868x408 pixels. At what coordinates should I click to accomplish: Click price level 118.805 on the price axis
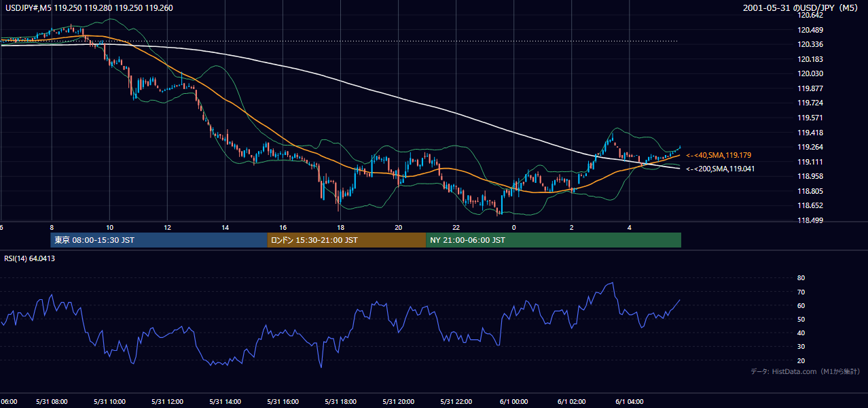coord(811,191)
